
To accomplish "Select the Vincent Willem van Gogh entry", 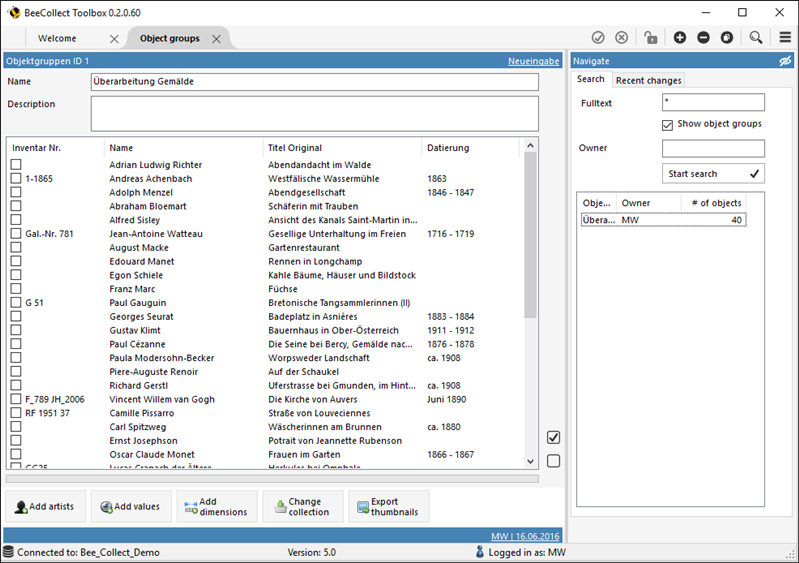I will point(162,399).
